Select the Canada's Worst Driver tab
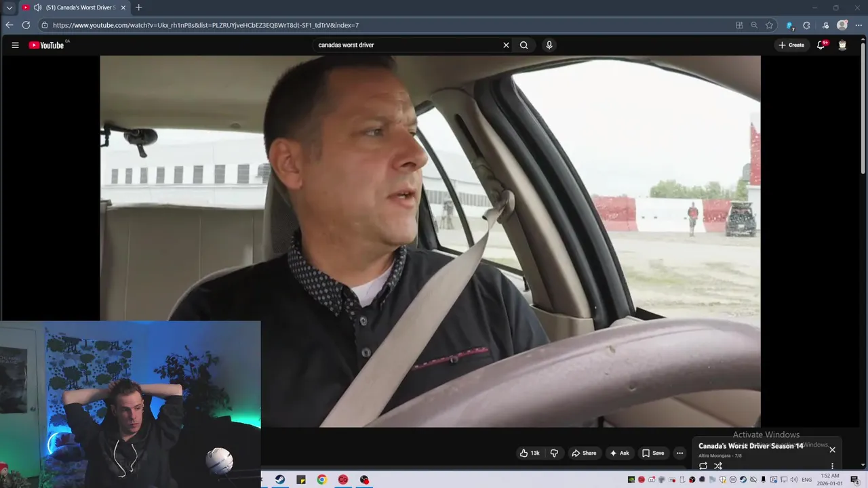Image resolution: width=868 pixels, height=488 pixels. (x=75, y=7)
